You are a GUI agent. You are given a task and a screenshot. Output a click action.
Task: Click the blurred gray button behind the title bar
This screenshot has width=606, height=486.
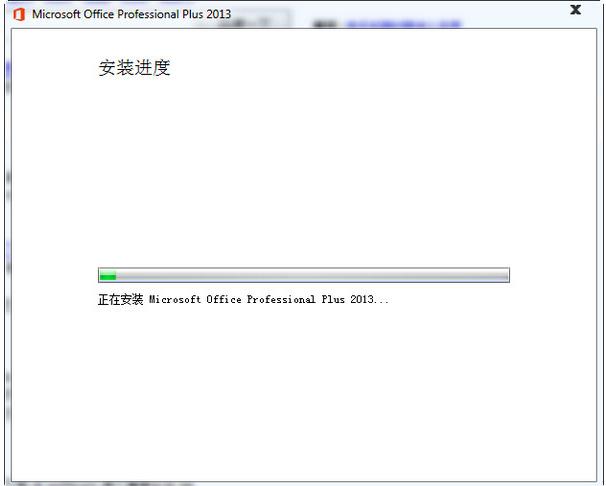[x=255, y=20]
